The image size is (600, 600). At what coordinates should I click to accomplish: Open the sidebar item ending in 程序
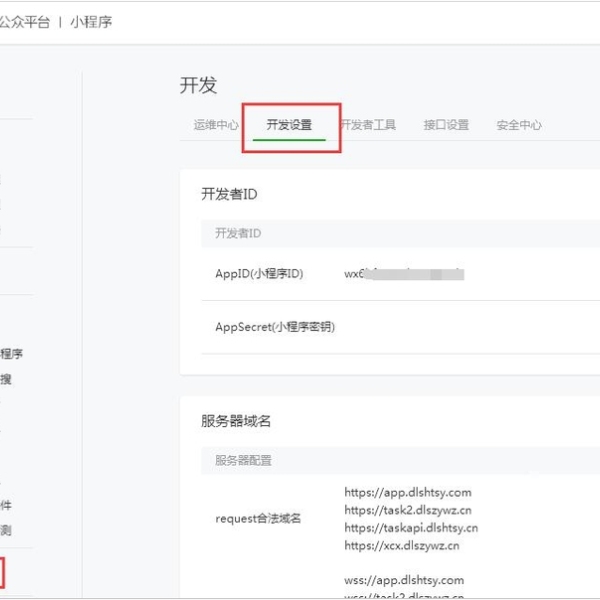click(12, 353)
